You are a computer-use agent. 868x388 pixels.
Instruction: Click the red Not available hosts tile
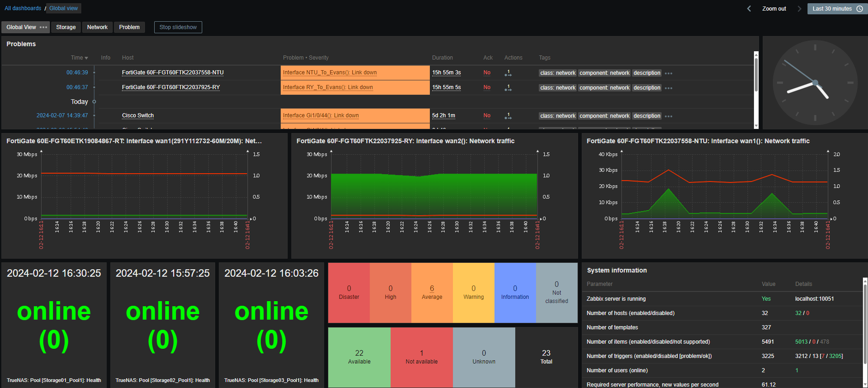422,357
